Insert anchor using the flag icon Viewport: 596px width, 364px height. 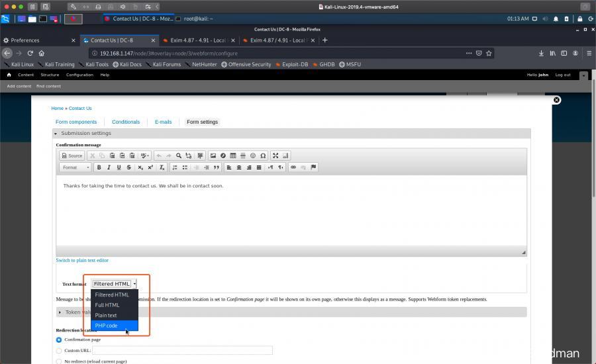coord(313,167)
